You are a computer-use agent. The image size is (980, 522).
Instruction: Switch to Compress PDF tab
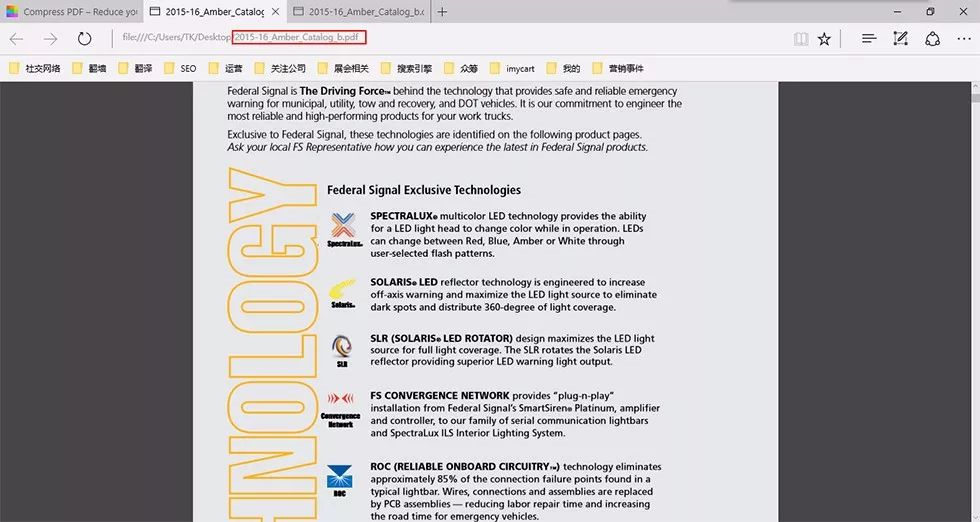coord(72,11)
